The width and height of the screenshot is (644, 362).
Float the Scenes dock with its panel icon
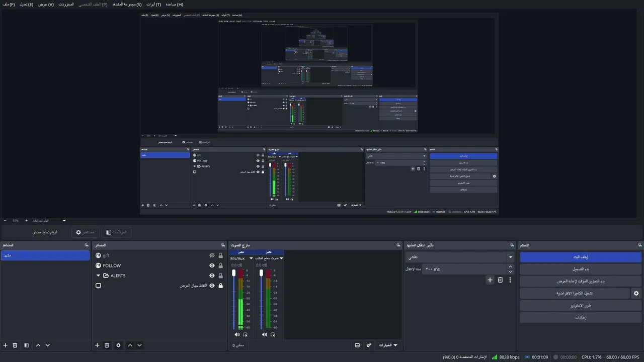[87, 245]
